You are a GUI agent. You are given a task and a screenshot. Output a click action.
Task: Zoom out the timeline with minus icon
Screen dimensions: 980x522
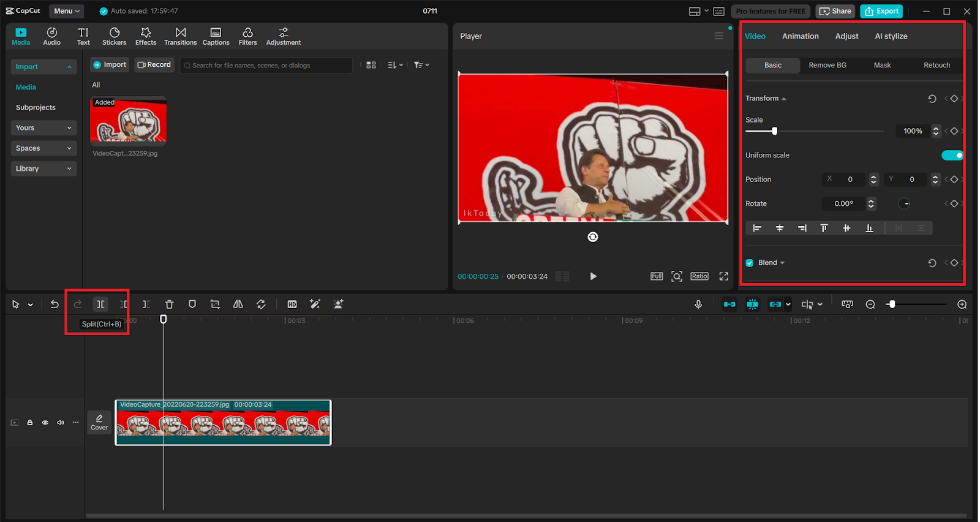[x=870, y=304]
